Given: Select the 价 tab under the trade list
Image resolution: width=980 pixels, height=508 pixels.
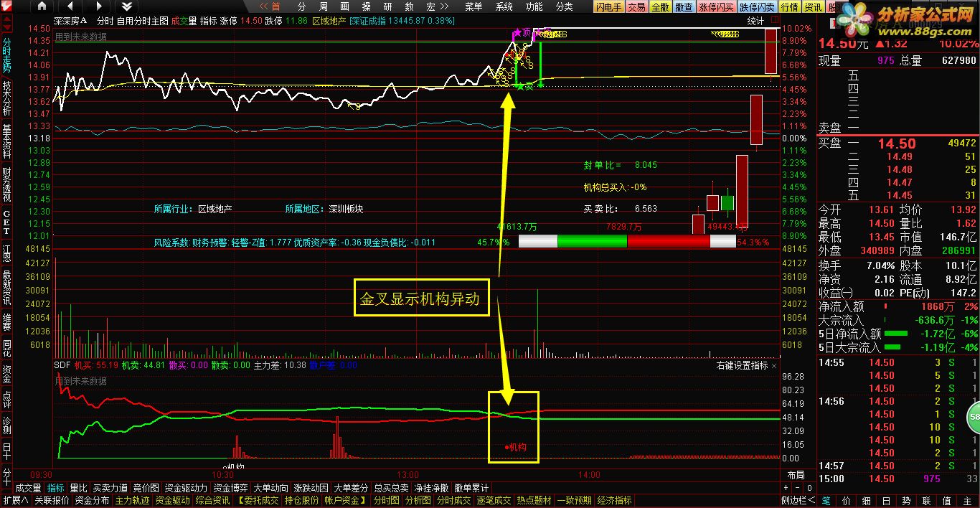Looking at the screenshot, I should point(846,500).
